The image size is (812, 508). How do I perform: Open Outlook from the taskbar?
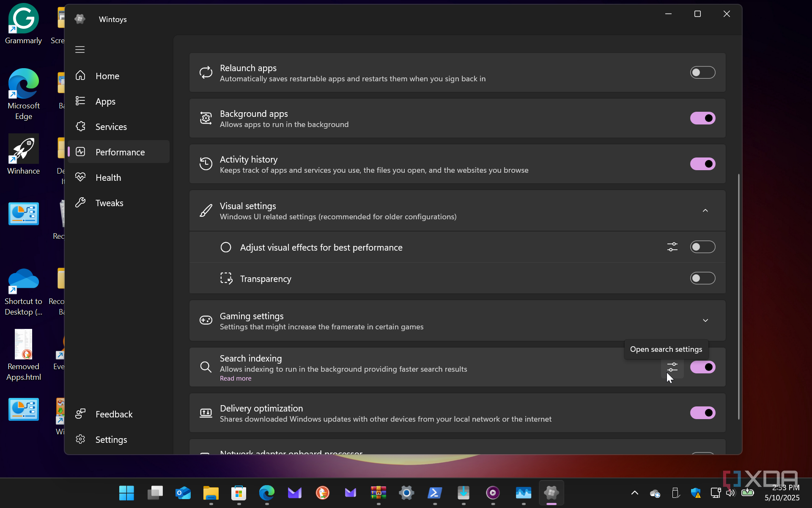pos(183,493)
